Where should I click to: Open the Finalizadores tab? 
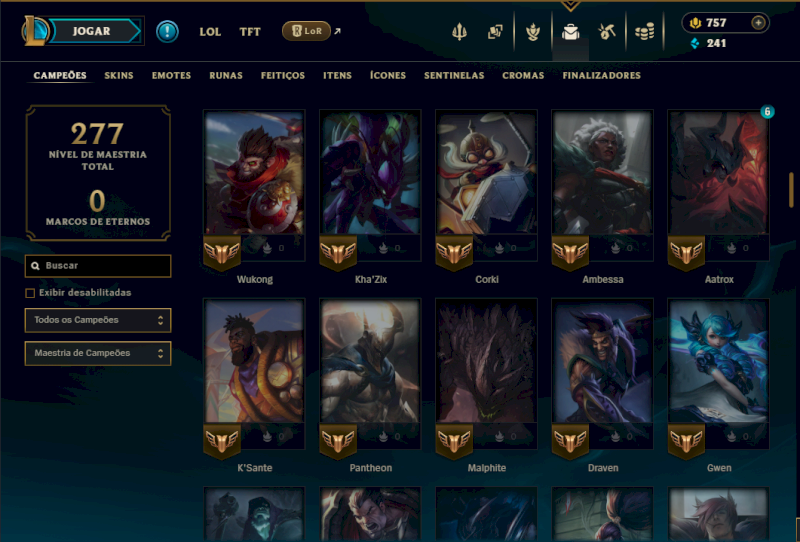[x=602, y=76]
